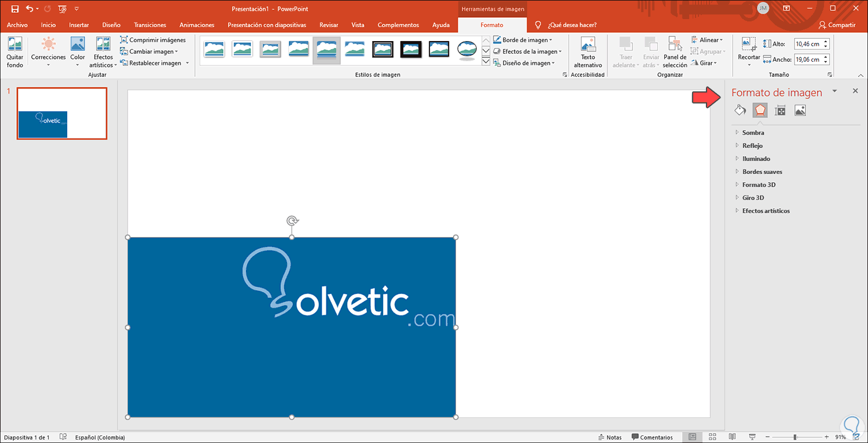Switch to the Revisar tab

click(329, 25)
